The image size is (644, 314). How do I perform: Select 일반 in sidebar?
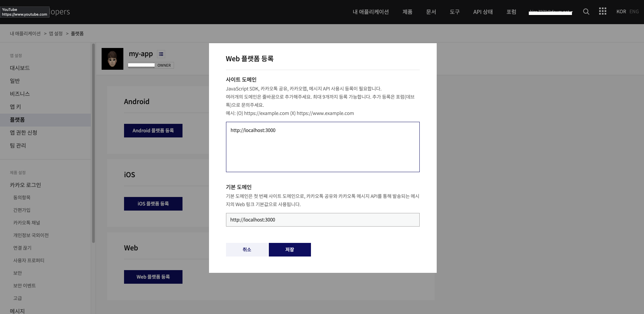pos(15,81)
